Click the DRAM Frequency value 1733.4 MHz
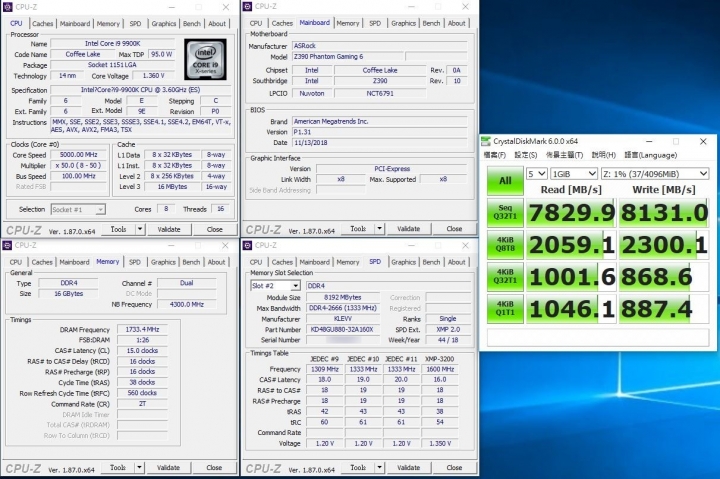This screenshot has width=720, height=479. (x=142, y=329)
